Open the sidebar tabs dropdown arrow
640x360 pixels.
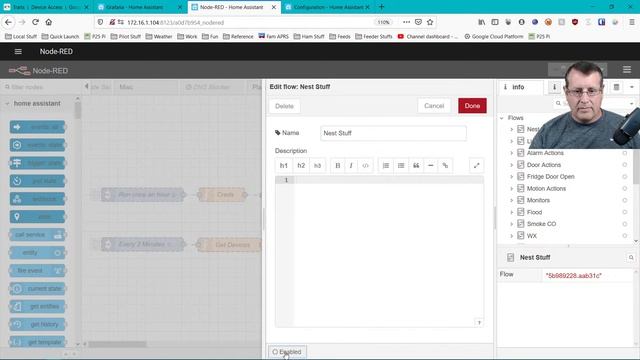tap(631, 87)
